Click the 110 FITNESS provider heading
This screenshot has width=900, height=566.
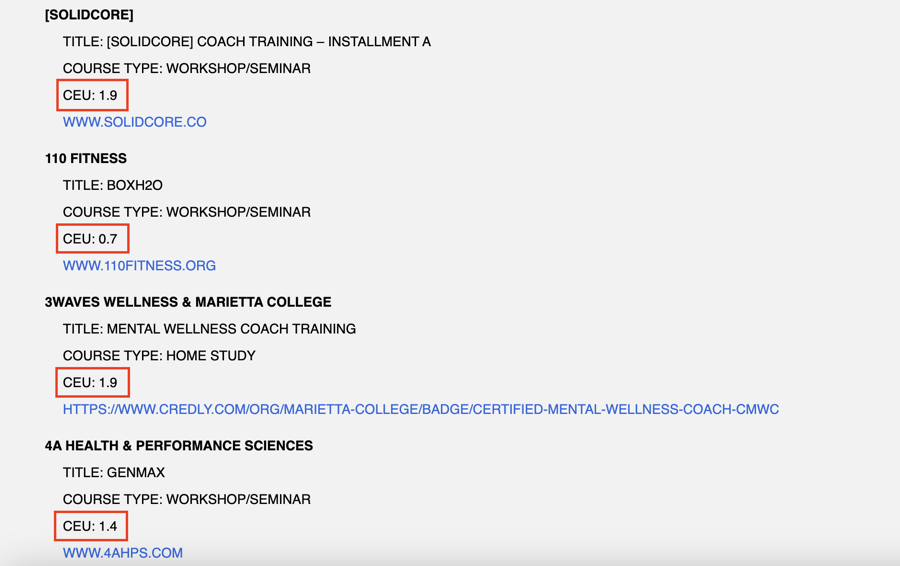point(85,158)
